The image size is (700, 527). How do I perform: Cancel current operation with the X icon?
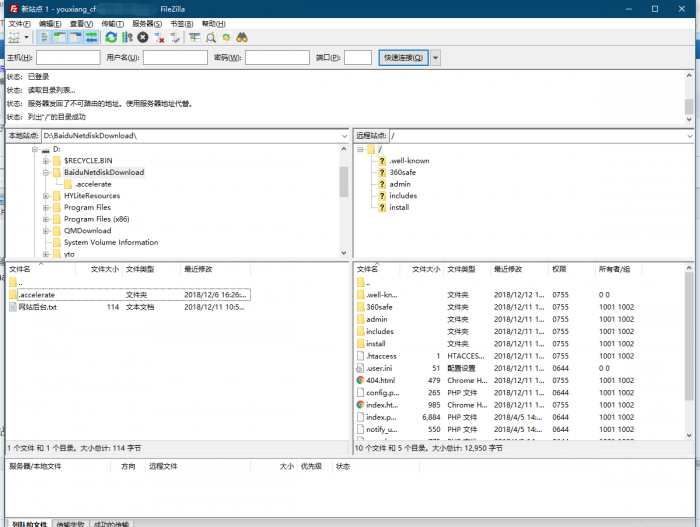[x=143, y=37]
